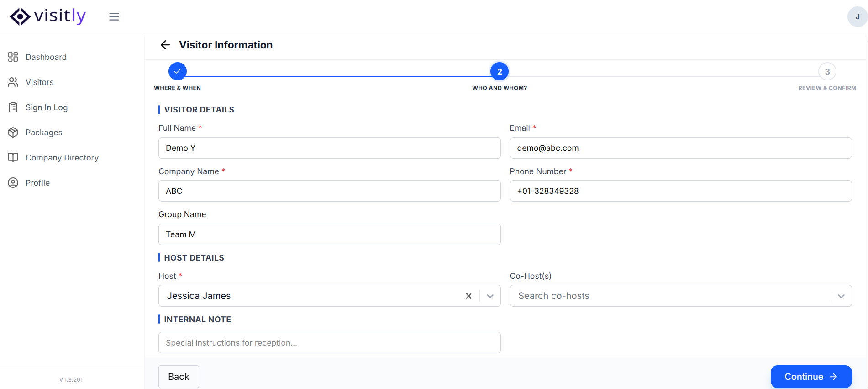Open the Company Directory menu item

62,158
